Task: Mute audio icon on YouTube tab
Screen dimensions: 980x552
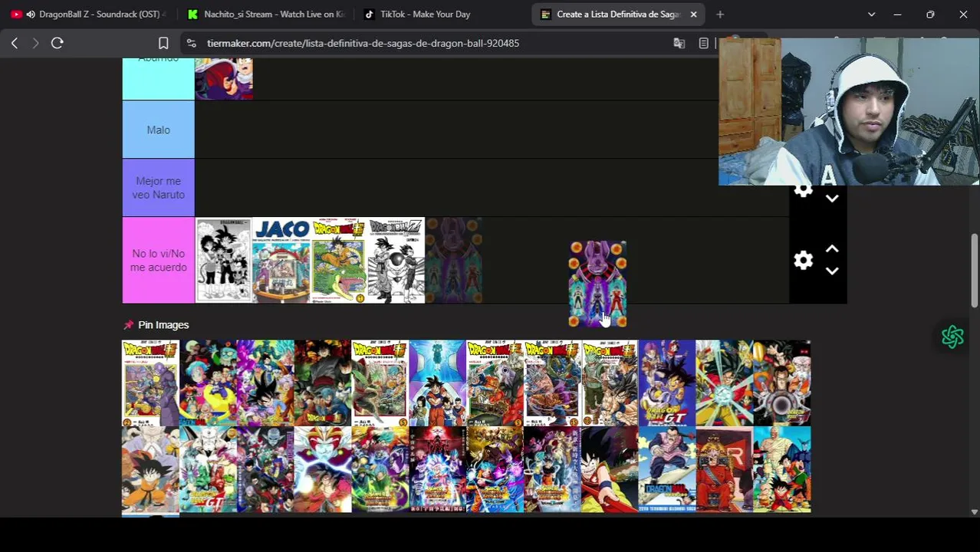Action: (x=31, y=15)
